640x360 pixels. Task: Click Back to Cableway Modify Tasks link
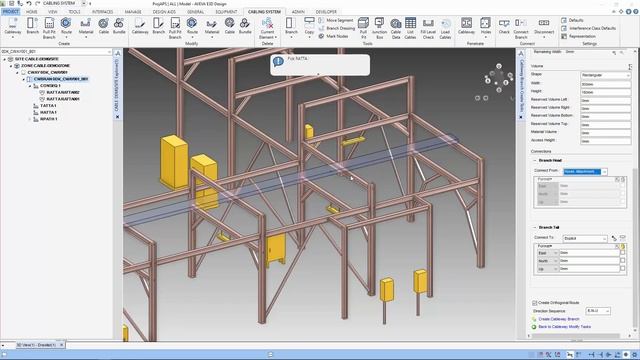(x=564, y=327)
